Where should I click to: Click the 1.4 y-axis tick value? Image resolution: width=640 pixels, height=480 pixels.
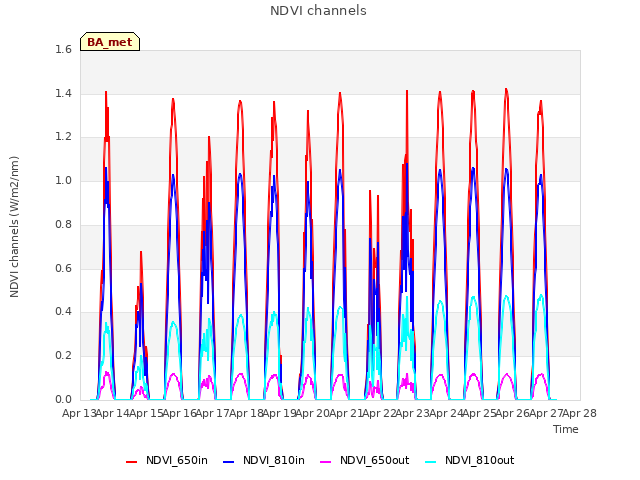click(x=63, y=93)
